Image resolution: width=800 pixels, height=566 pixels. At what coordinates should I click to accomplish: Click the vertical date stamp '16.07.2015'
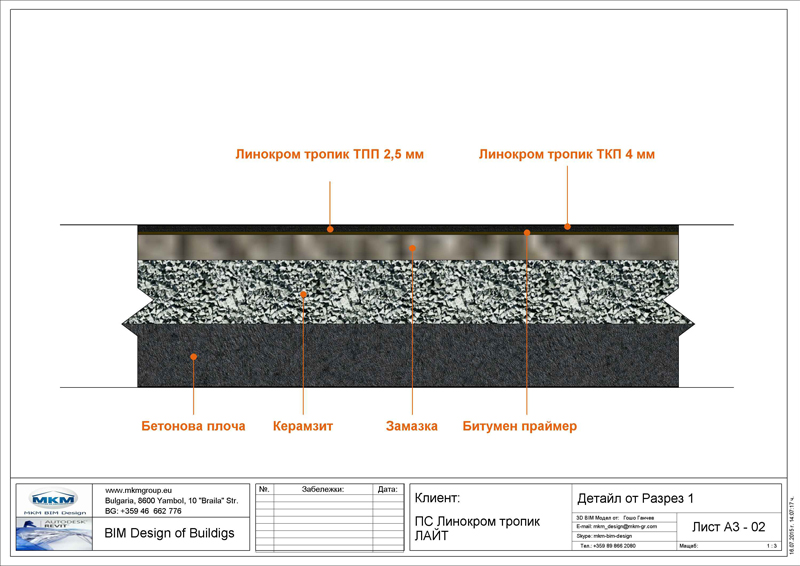tap(792, 525)
